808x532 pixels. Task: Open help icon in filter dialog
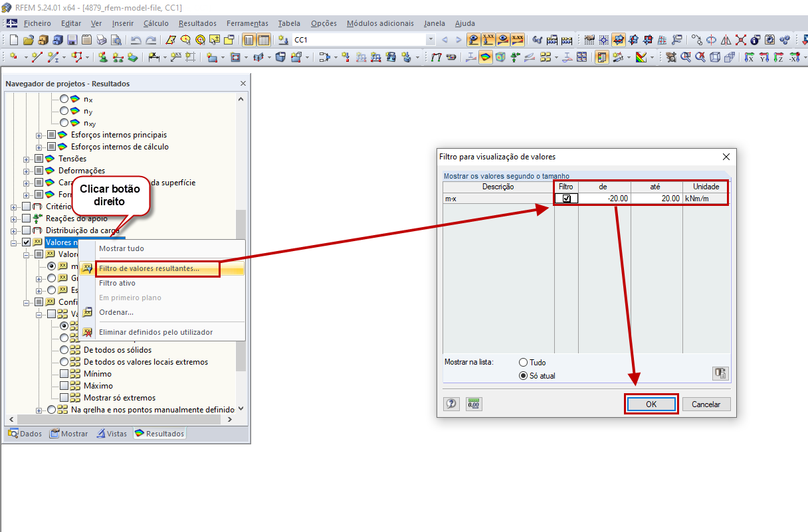point(452,404)
